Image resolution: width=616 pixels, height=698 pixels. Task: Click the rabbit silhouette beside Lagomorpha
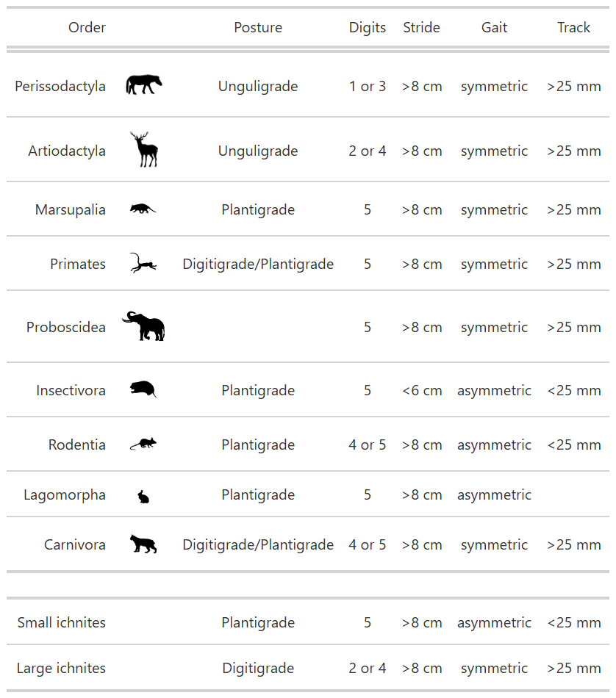point(143,497)
